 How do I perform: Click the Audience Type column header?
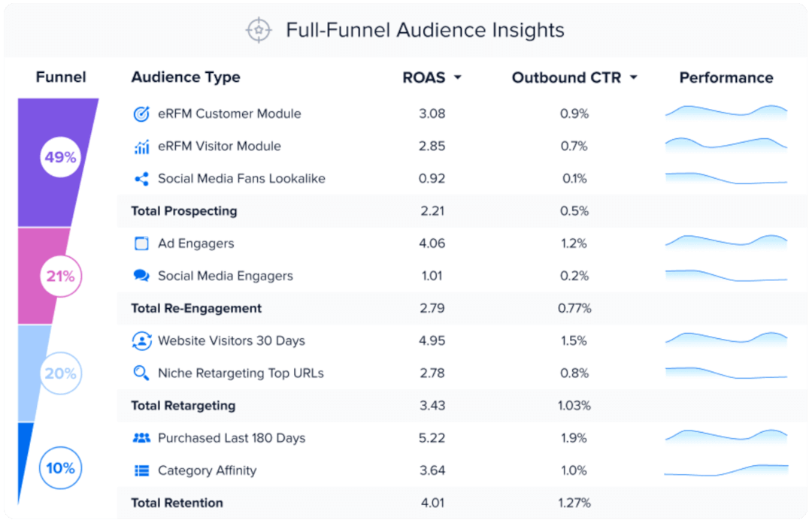(185, 77)
